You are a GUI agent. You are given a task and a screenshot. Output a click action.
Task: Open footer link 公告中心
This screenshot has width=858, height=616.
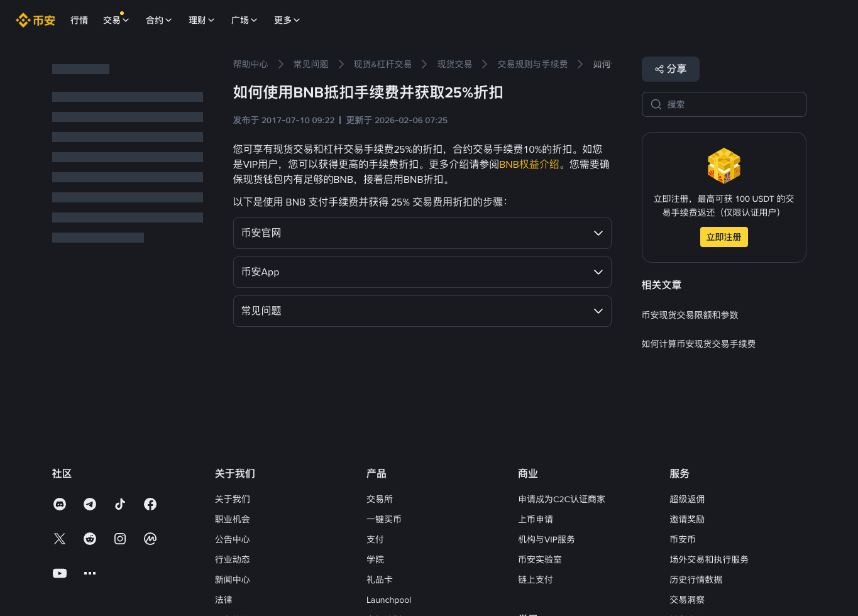point(233,539)
